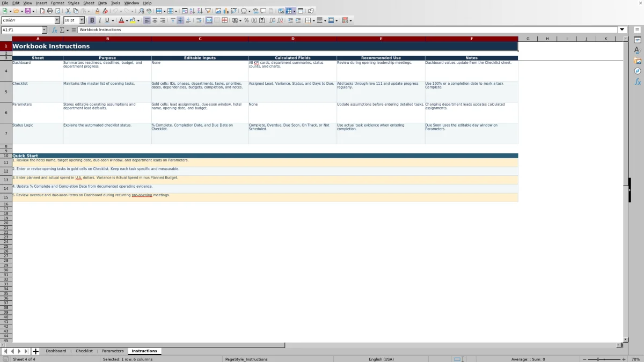Open the Font Name dropdown arrow
The height and width of the screenshot is (362, 644).
click(x=57, y=20)
